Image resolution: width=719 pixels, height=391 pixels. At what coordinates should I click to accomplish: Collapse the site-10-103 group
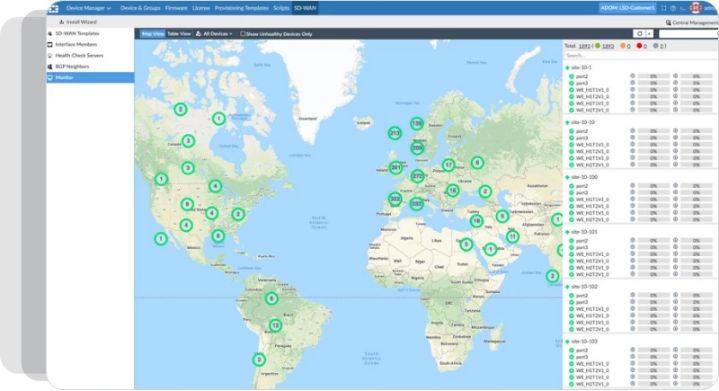click(x=567, y=341)
